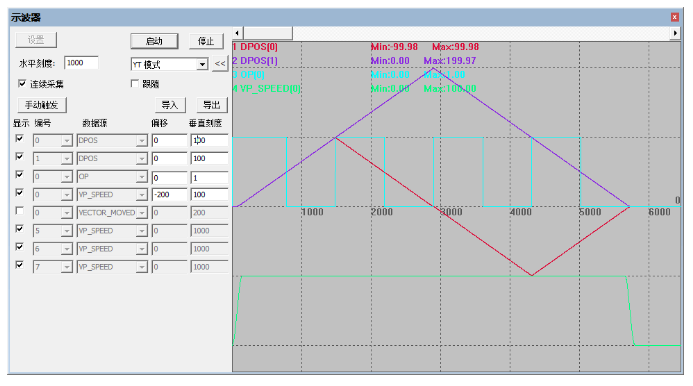The image size is (693, 386).
Task: Click the horizontal scrollbar thumb above the graph
Action: pos(268,33)
